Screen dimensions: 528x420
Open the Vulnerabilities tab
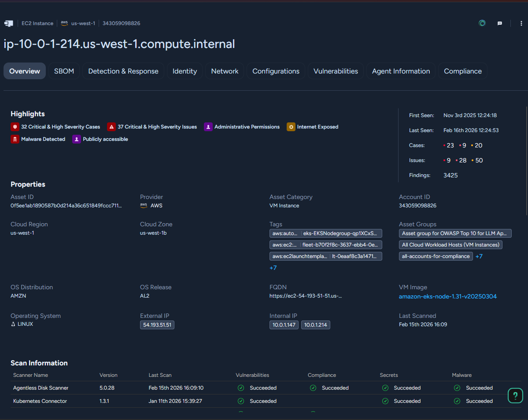coord(336,71)
